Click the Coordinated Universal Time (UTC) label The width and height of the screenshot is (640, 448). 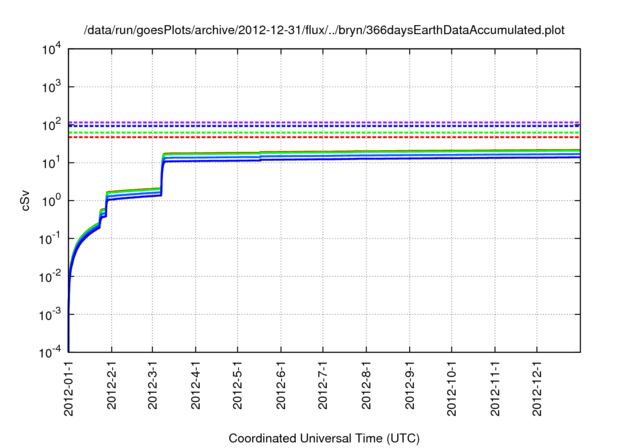(324, 438)
